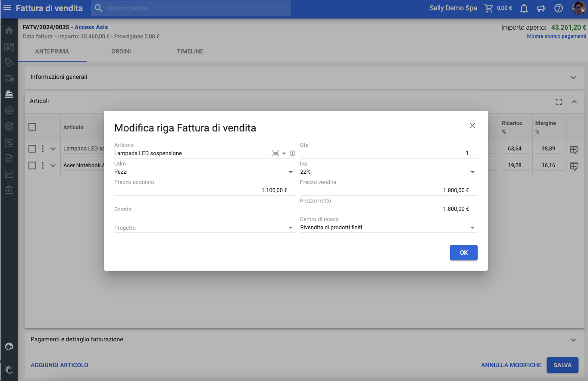The image size is (588, 381).
Task: Close the Modifica riga dialog
Action: pos(472,125)
